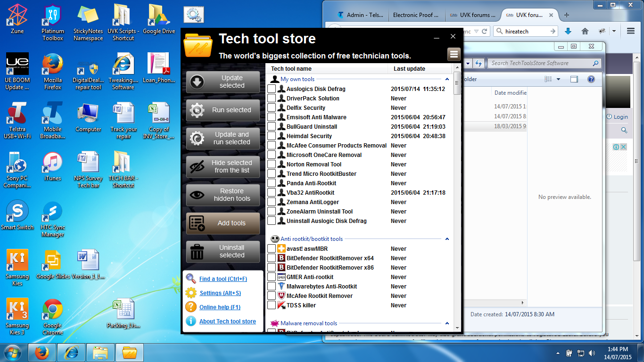
Task: Click the TDSS killer Kaspersky icon
Action: (x=281, y=305)
